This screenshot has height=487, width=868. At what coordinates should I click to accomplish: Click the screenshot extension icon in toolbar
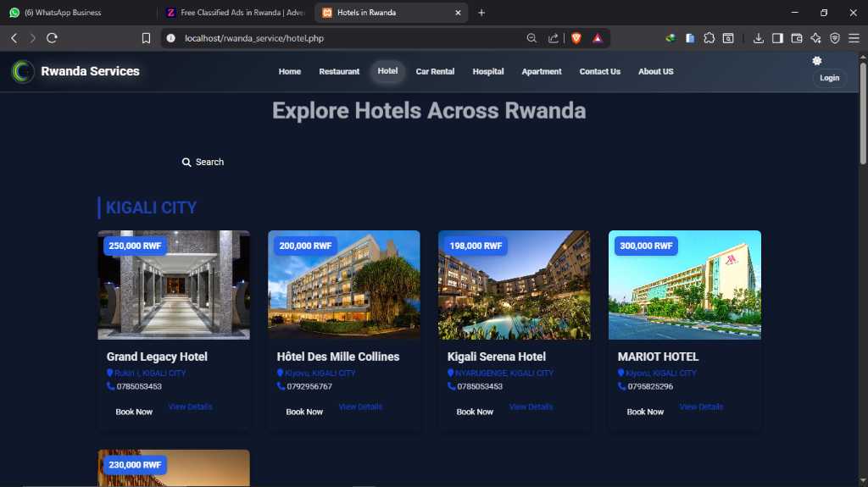tap(728, 38)
